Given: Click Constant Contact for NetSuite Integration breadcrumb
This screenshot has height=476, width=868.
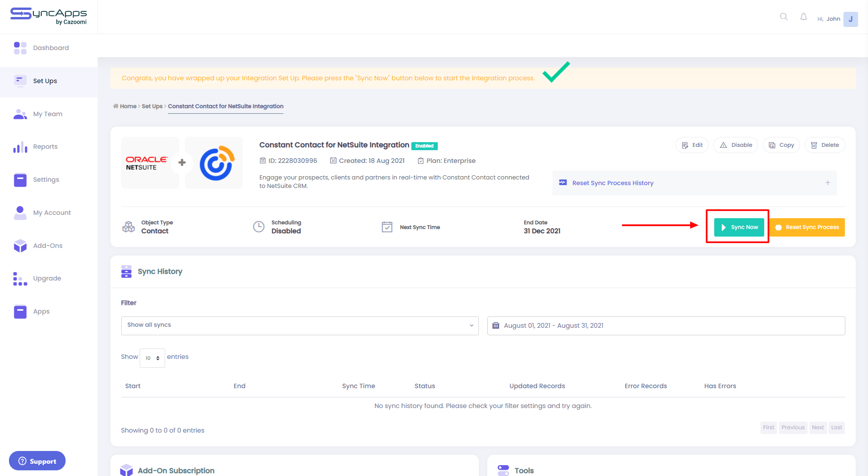Looking at the screenshot, I should (x=225, y=106).
